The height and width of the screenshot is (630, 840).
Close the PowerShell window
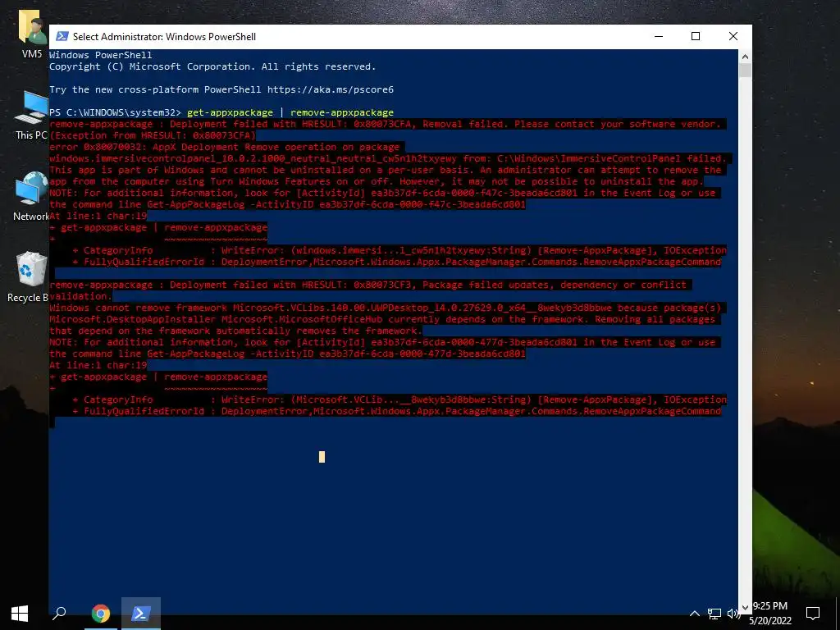733,36
